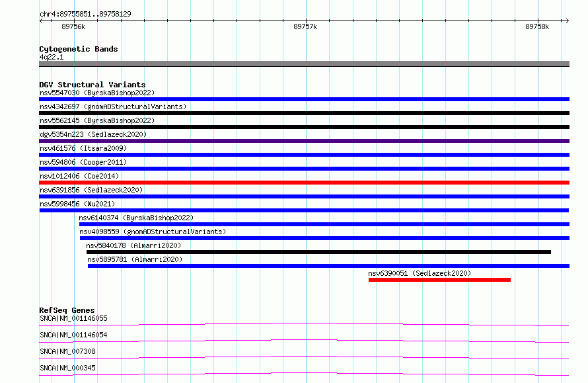Click the blue bar for nsv594806
The width and height of the screenshot is (588, 383).
point(304,169)
